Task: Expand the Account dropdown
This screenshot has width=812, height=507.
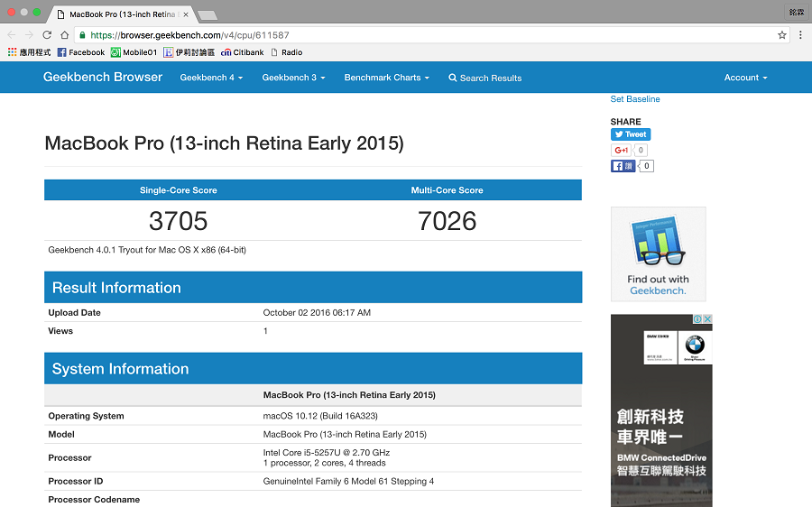Action: point(746,78)
